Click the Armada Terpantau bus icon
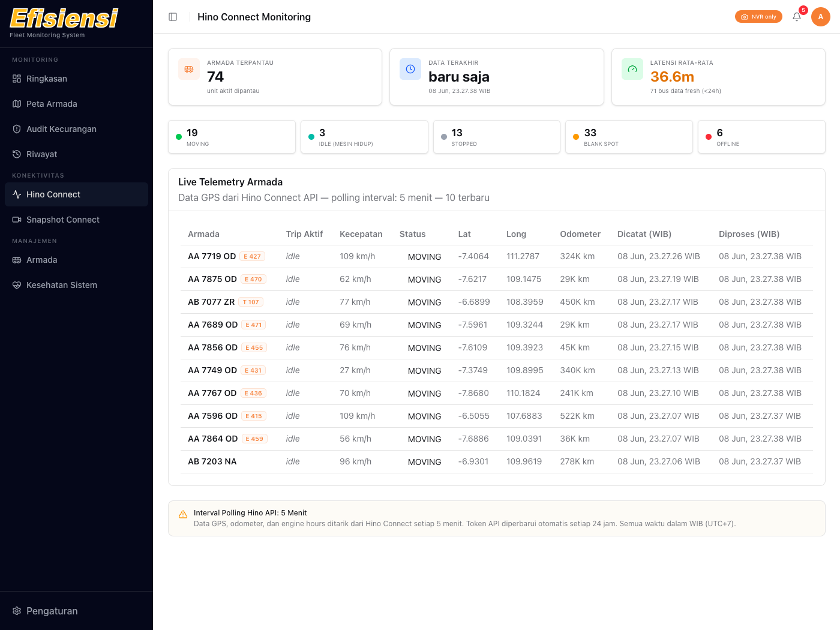The height and width of the screenshot is (630, 840). point(189,69)
